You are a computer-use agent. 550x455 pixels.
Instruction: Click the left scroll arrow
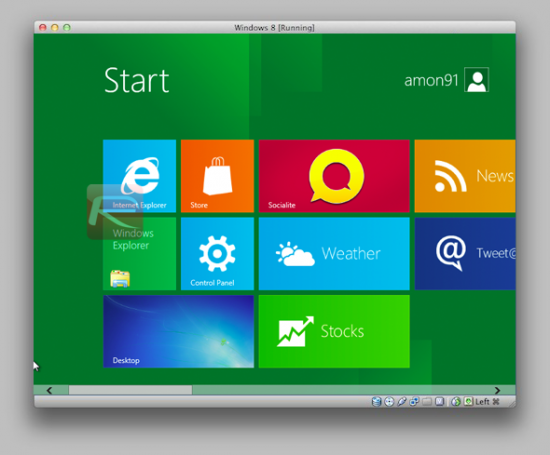[49, 390]
